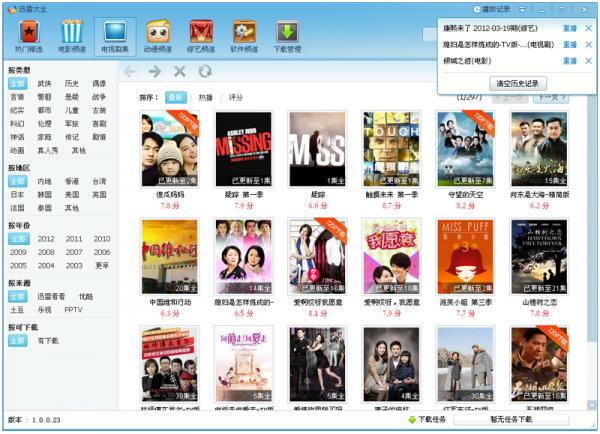600x434 pixels.
Task: Filter genre by 都市
Action: [x=44, y=111]
